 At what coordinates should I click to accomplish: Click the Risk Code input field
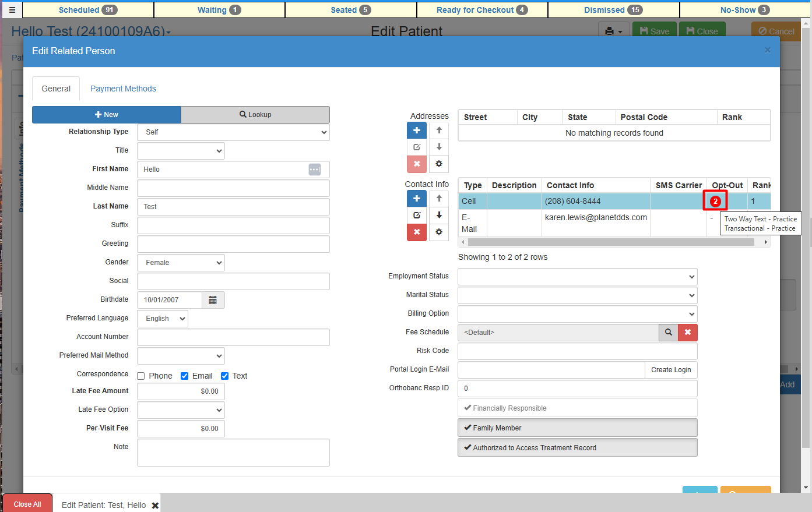coord(578,351)
